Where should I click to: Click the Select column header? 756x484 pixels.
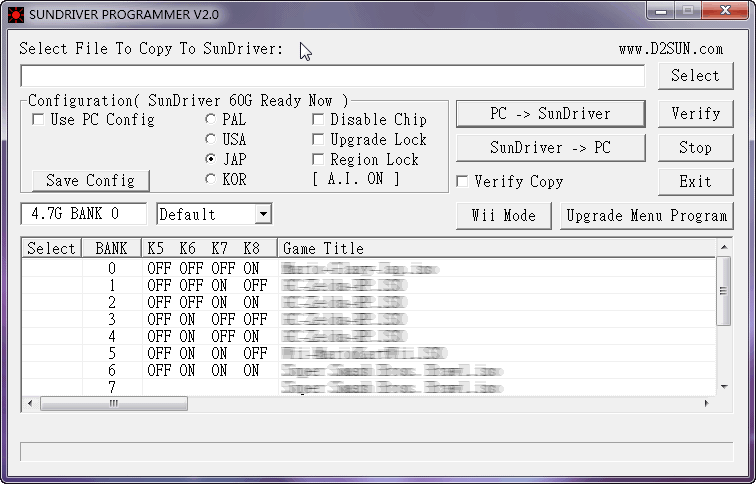(x=52, y=248)
